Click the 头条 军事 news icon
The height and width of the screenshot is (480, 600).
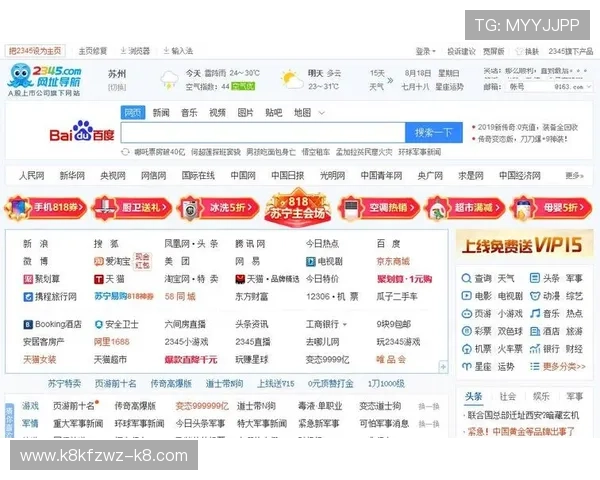(x=535, y=278)
